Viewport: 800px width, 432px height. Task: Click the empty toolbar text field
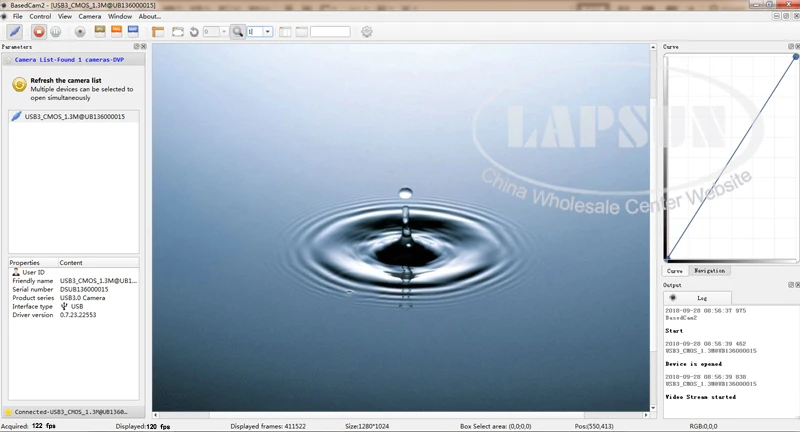coord(330,32)
